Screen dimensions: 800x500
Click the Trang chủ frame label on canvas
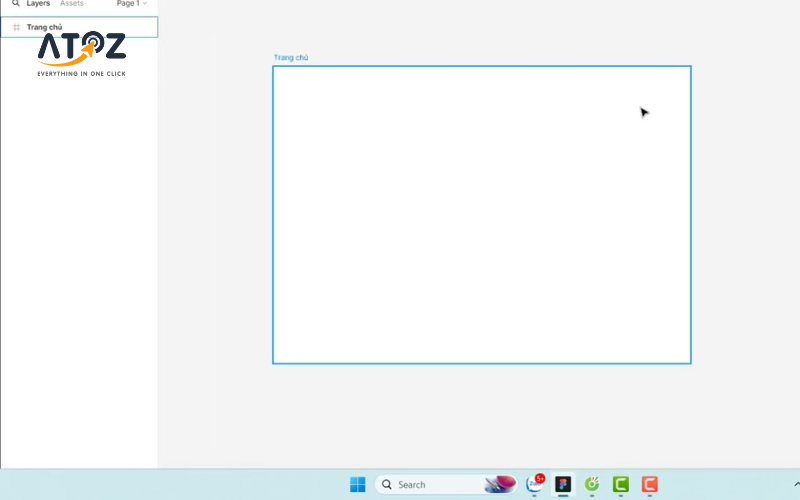click(291, 58)
